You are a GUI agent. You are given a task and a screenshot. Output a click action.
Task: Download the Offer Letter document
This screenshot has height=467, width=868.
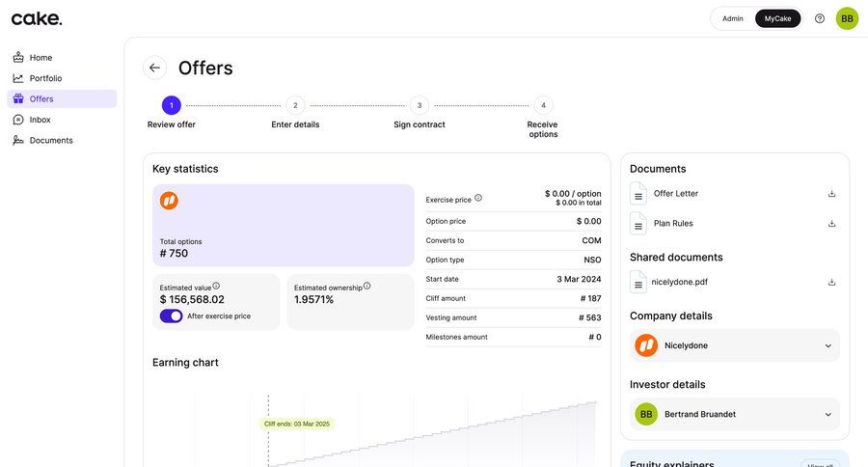click(831, 194)
